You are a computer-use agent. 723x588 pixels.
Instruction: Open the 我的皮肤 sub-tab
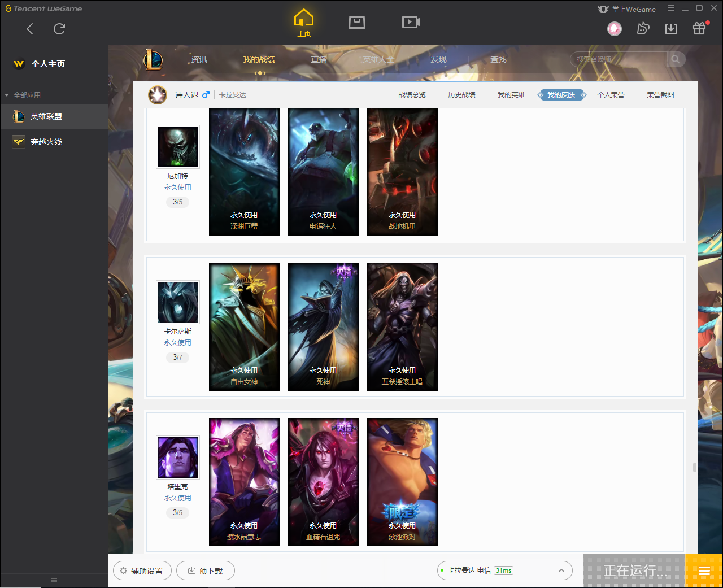[x=561, y=95]
